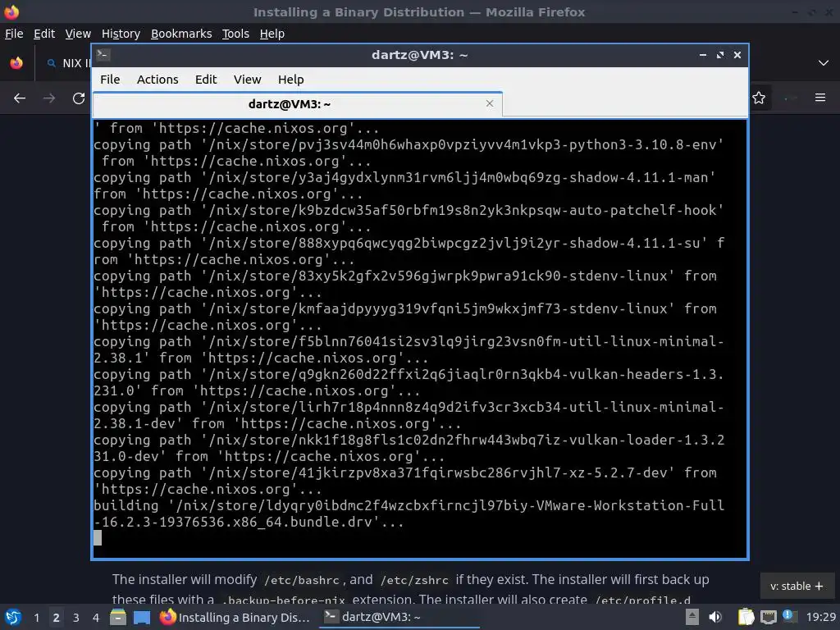This screenshot has height=630, width=840.
Task: Open the update notifier tray icon
Action: point(789,616)
